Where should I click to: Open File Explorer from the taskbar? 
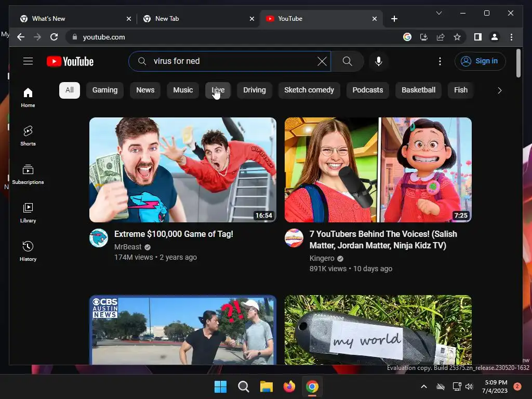click(x=267, y=387)
